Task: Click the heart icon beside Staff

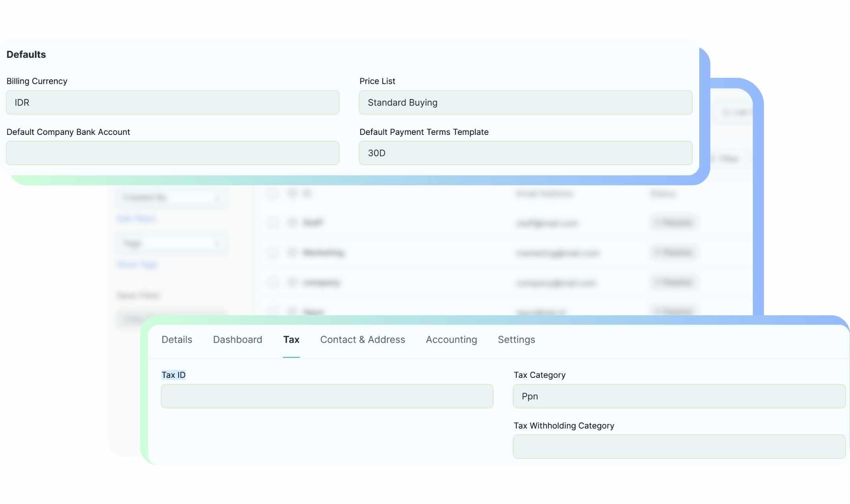Action: (x=292, y=223)
